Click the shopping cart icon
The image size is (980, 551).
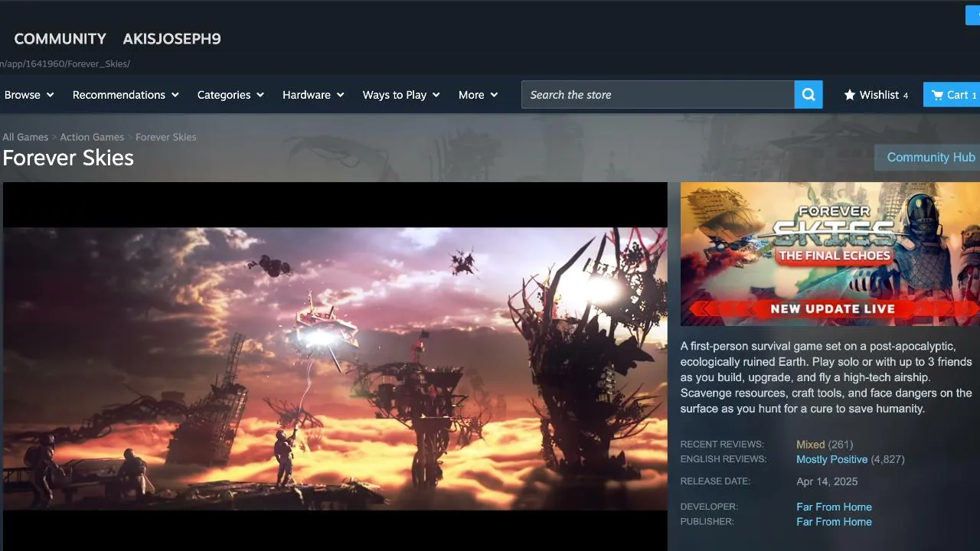pos(937,95)
